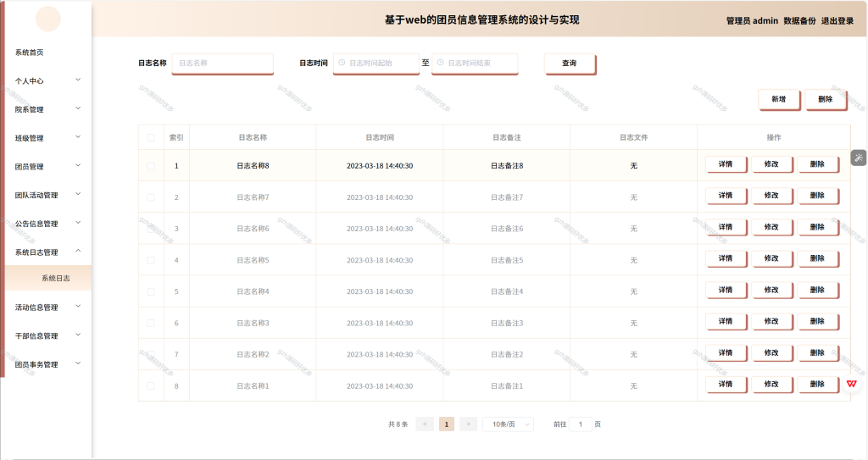The height and width of the screenshot is (460, 868).
Task: Expand the 公告信息管理 menu
Action: pos(47,224)
